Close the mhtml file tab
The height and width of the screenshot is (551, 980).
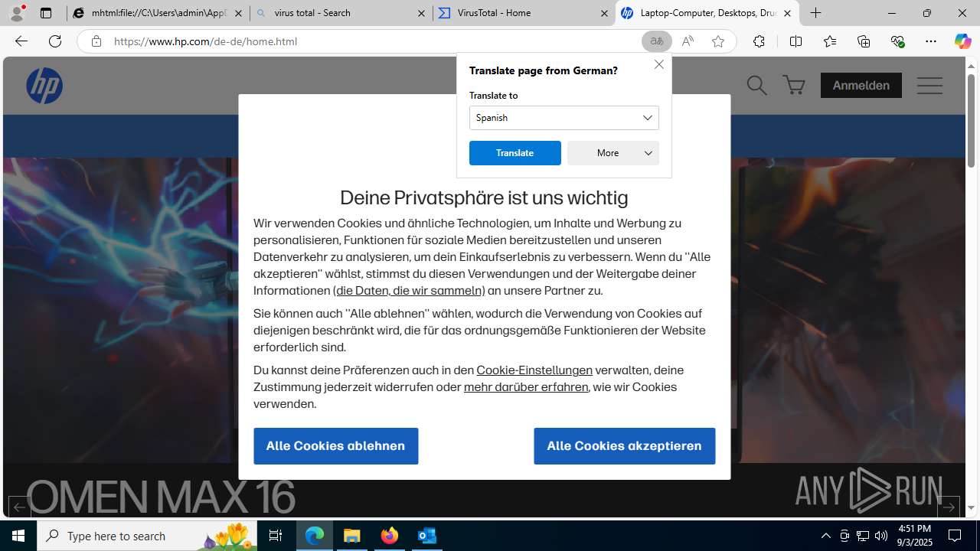click(x=238, y=13)
